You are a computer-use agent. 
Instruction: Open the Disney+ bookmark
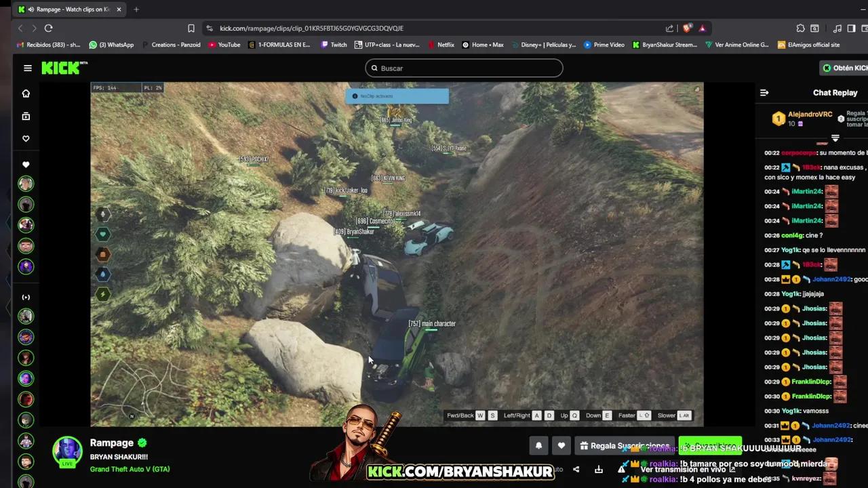[543, 45]
